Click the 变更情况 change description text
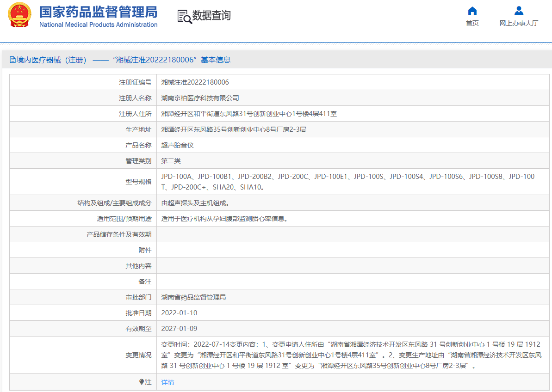Viewport: 552px width, 392px height. [x=351, y=355]
